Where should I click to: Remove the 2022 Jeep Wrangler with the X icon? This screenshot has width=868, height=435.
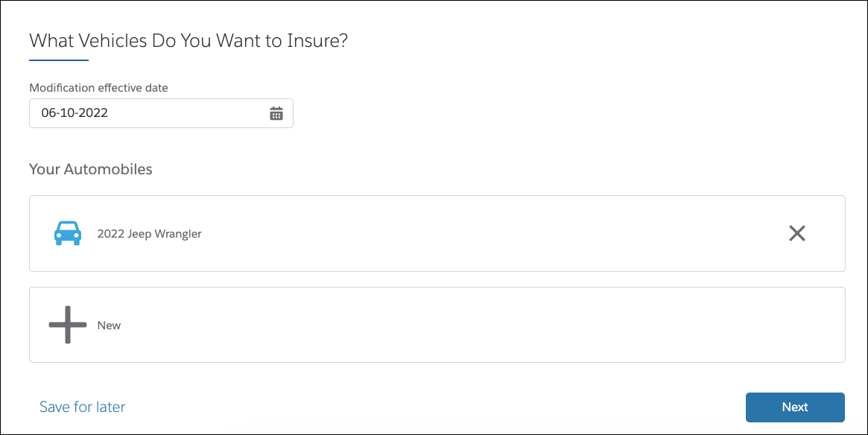(796, 233)
